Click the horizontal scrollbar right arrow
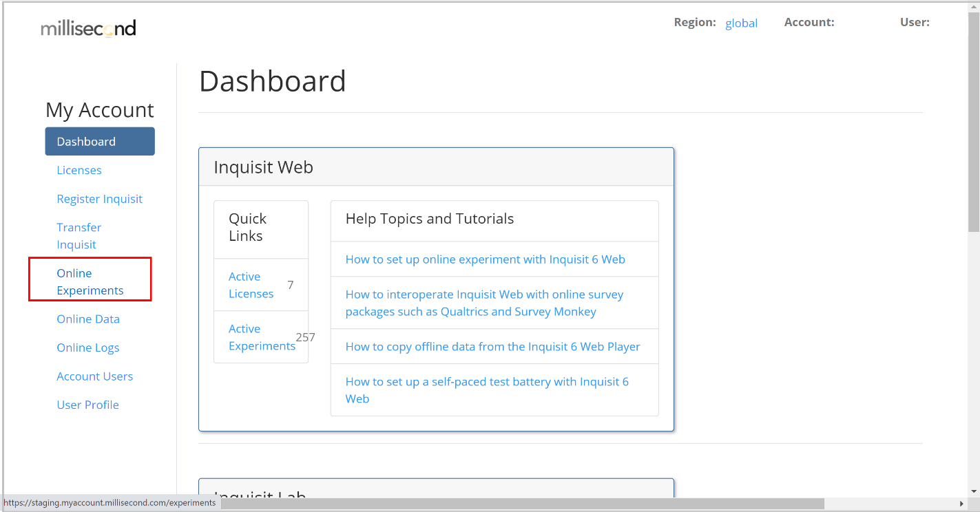The width and height of the screenshot is (980, 512). (x=962, y=504)
